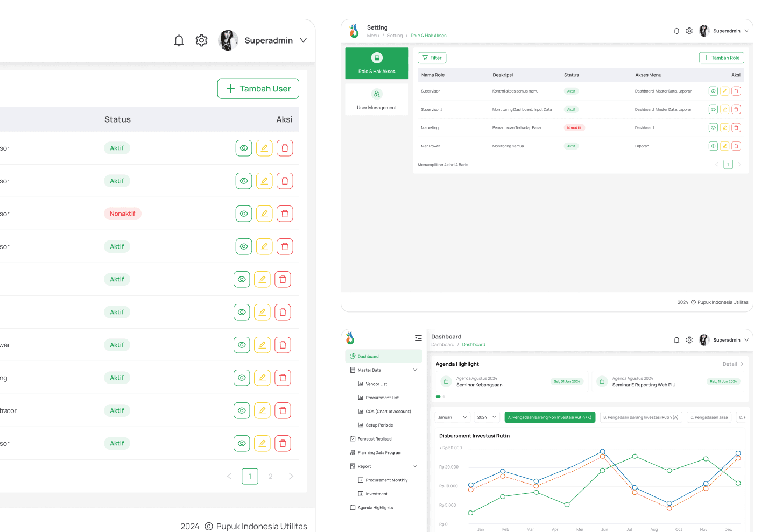Open the User Management panel
Viewport: 775px width, 532px height.
(x=377, y=100)
